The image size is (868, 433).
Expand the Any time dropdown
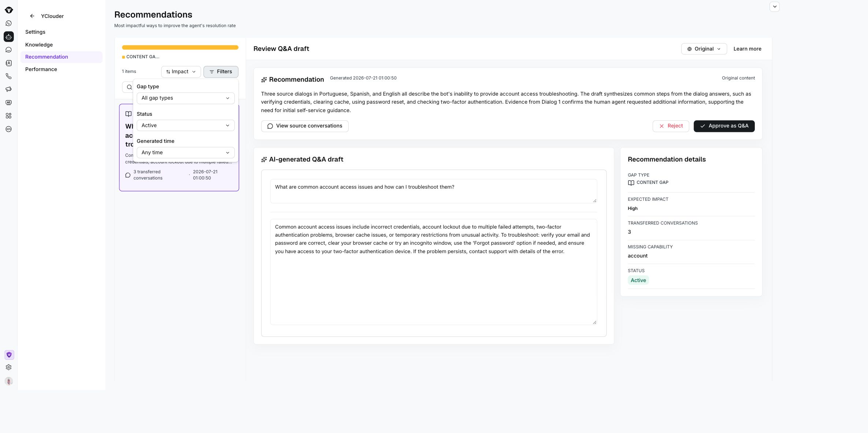click(186, 152)
